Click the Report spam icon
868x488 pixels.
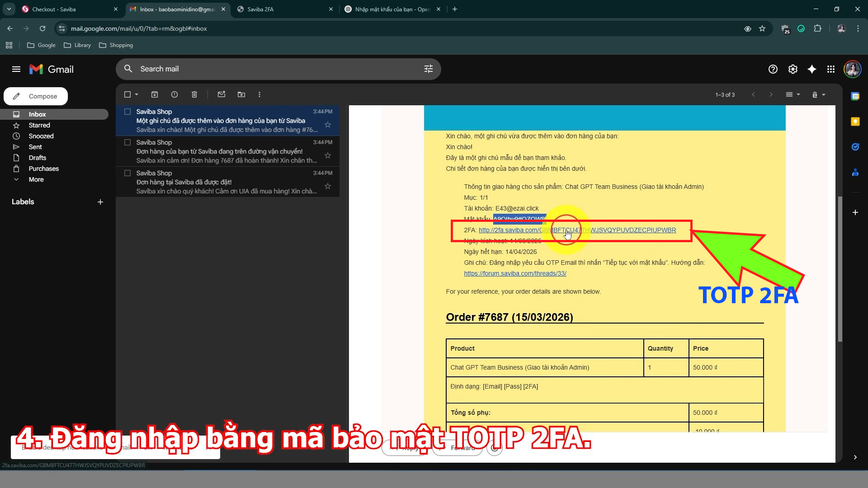tap(175, 94)
